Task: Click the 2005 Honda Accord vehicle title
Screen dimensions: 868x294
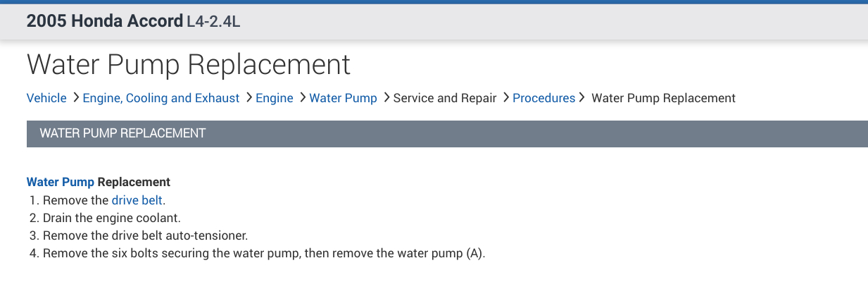Action: [104, 21]
